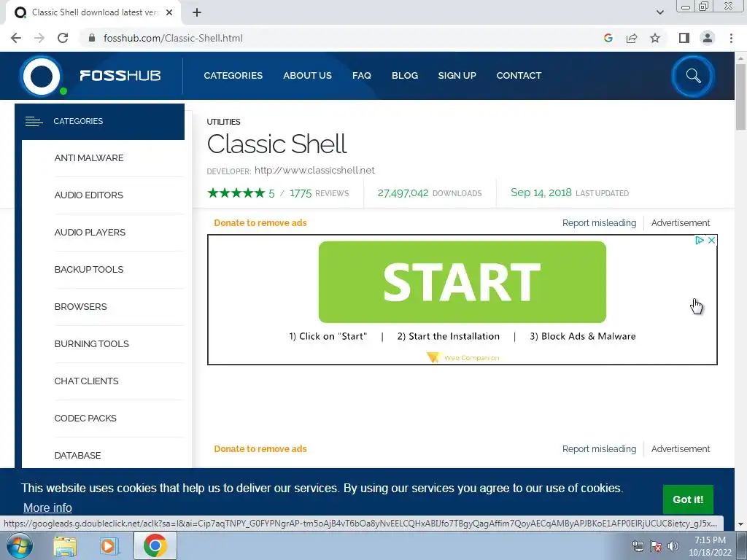Viewport: 747px width, 560px height.
Task: Toggle the browser side panel icon
Action: [x=684, y=38]
